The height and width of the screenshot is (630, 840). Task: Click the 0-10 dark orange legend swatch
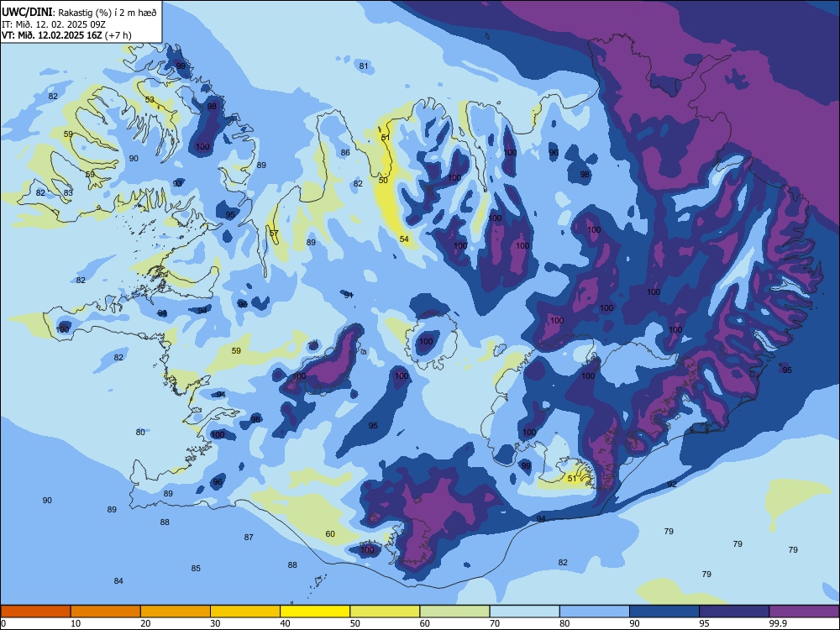(36, 612)
